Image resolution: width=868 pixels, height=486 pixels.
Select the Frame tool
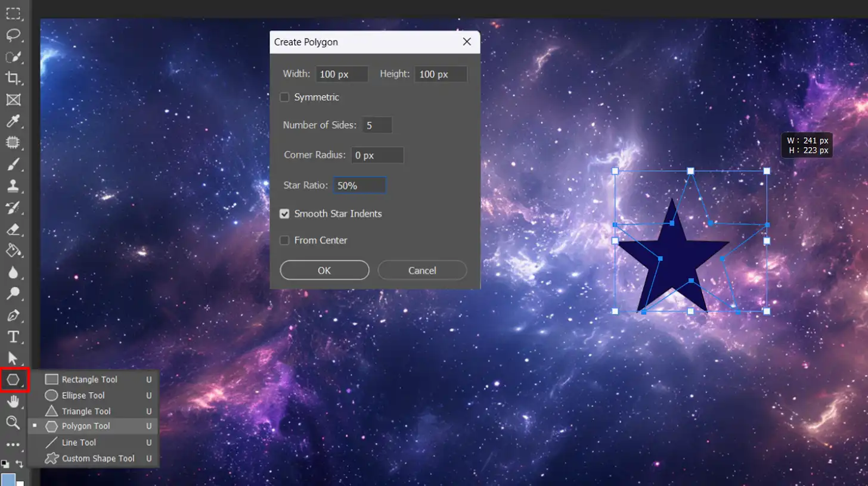click(x=13, y=99)
